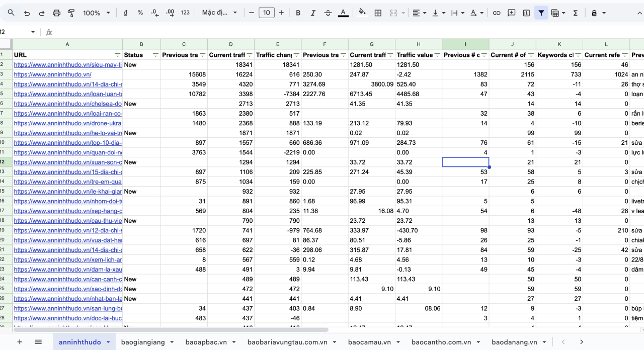This screenshot has height=350, width=644.
Task: Toggle strikethrough formatting
Action: pyautogui.click(x=328, y=13)
